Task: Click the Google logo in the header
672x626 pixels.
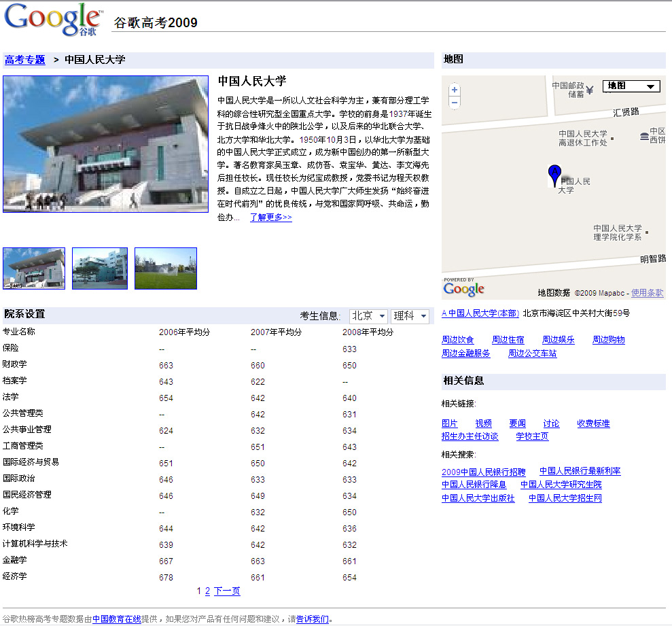Action: click(x=53, y=19)
